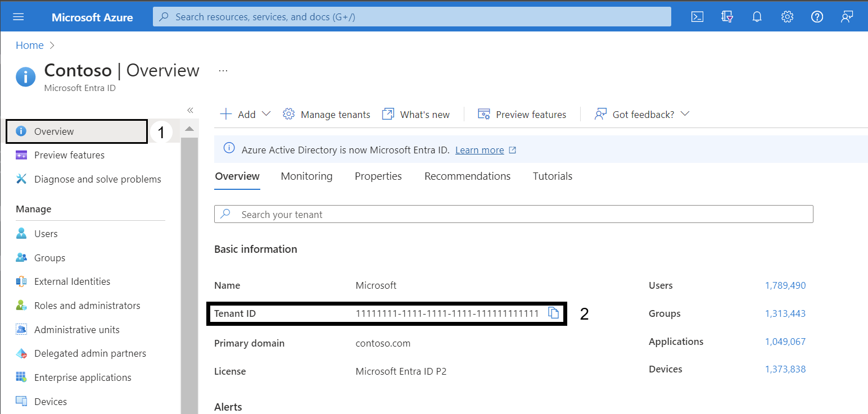
Task: Click the sidebar scrollbar up arrow
Action: 189,129
